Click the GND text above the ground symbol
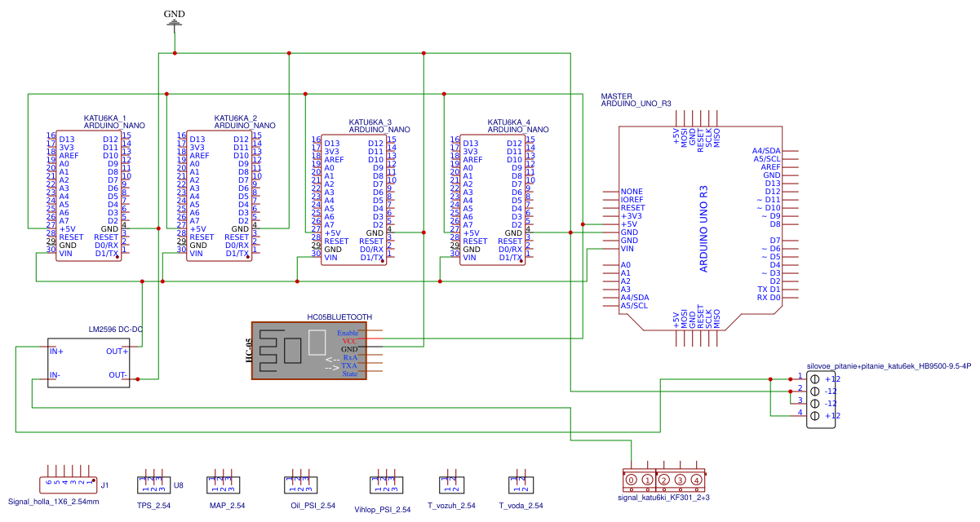 [x=174, y=14]
